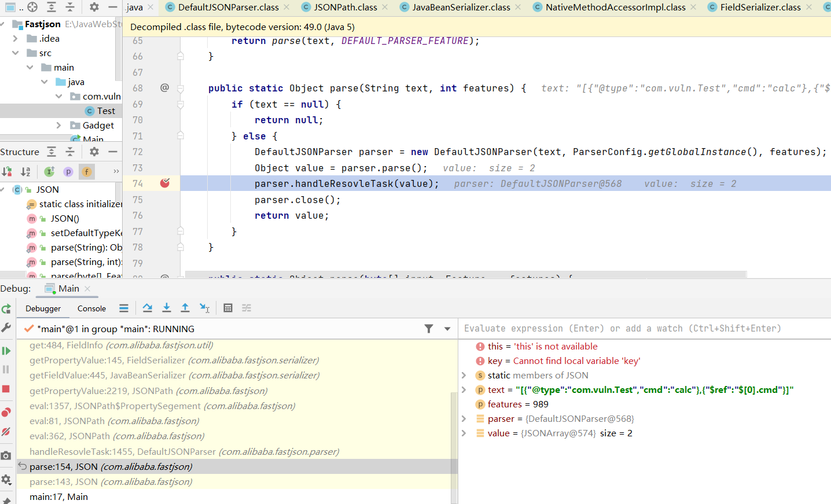This screenshot has height=504, width=831.
Task: Open evaluate expression calculator
Action: (x=228, y=308)
